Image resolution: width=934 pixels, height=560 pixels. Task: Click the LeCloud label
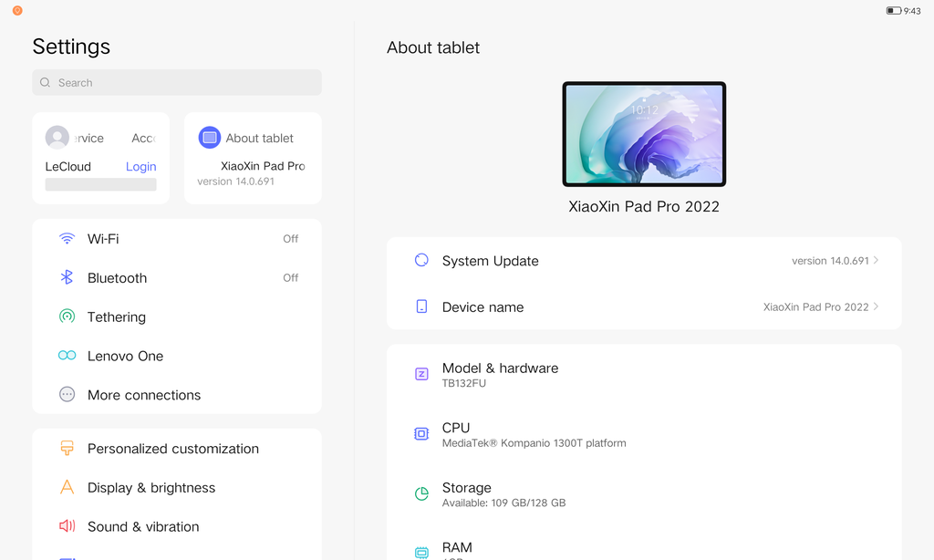[x=67, y=166]
